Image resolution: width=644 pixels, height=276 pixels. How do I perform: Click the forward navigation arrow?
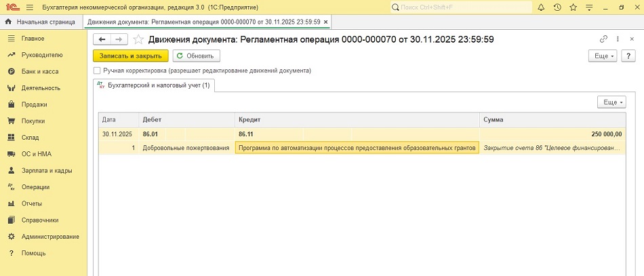pos(118,39)
